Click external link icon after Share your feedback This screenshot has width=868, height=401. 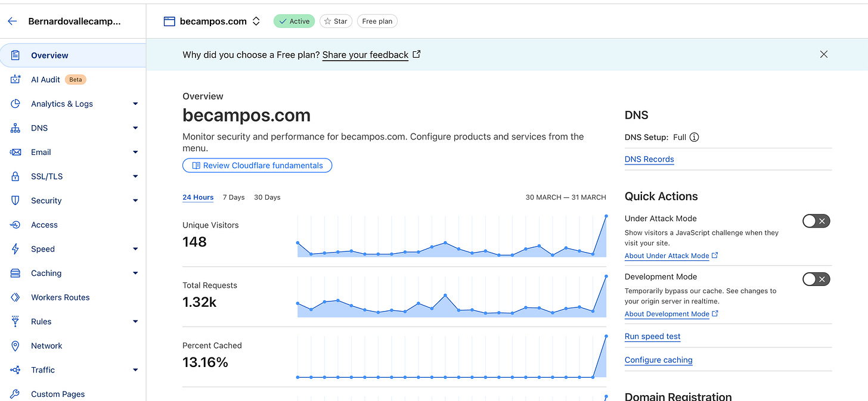pyautogui.click(x=417, y=54)
